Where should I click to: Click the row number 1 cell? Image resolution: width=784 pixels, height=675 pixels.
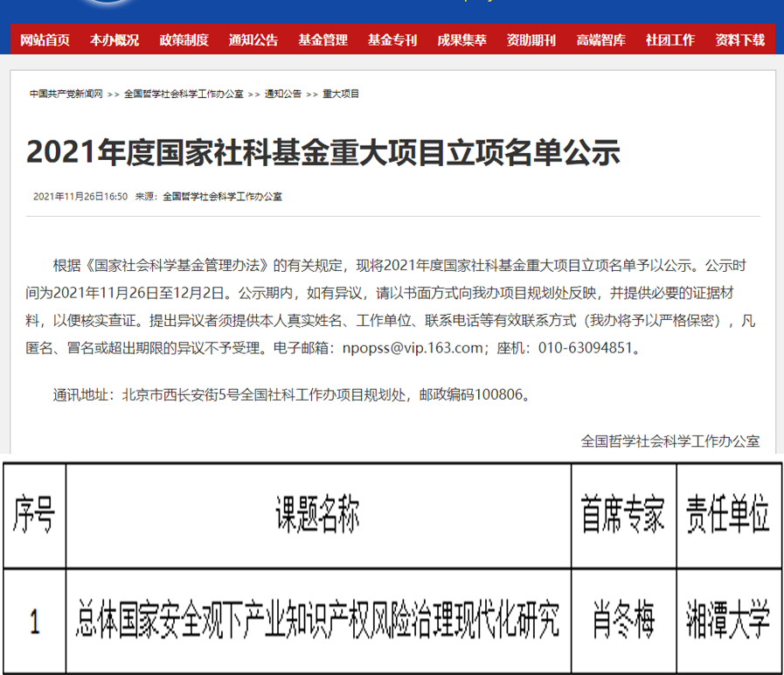coord(34,621)
